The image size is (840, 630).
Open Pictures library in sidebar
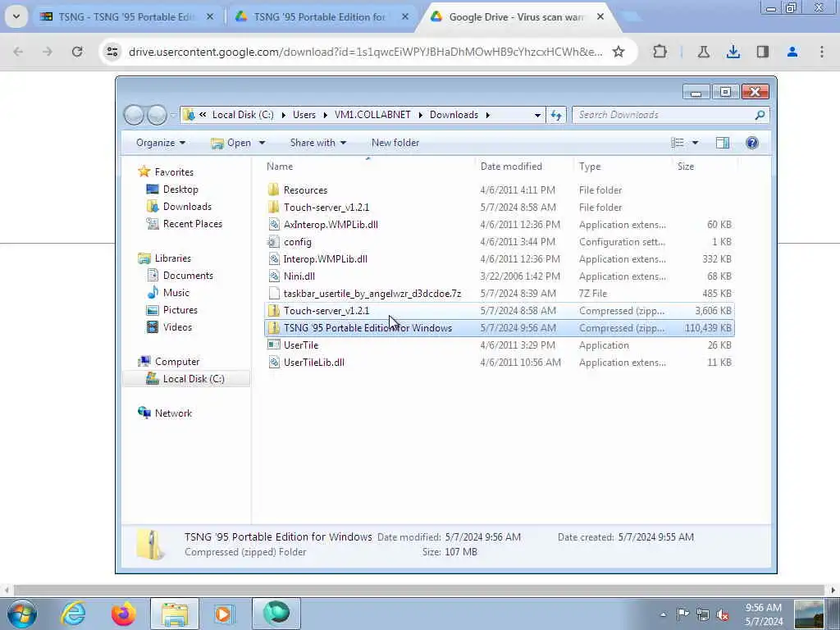tap(180, 309)
